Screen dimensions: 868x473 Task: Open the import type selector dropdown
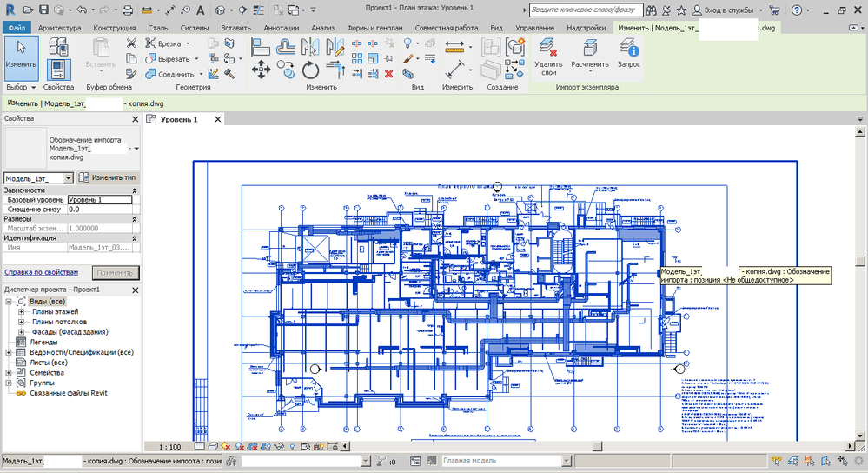(68, 178)
